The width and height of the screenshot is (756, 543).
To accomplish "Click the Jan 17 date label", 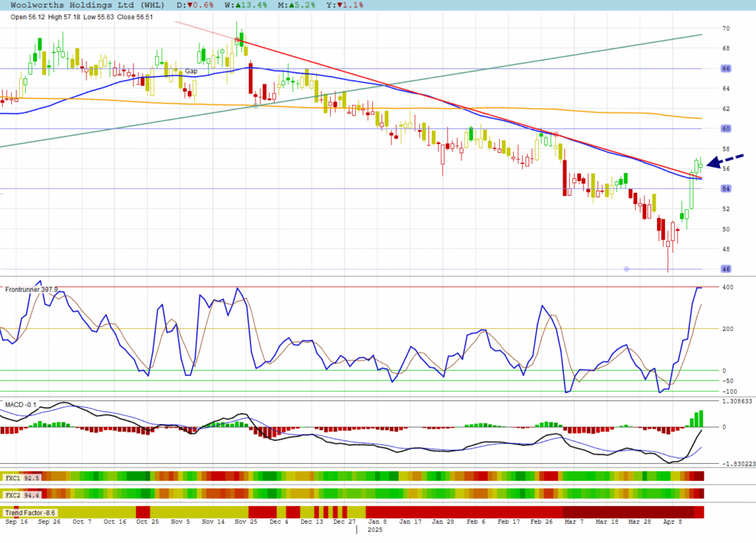I will (410, 522).
